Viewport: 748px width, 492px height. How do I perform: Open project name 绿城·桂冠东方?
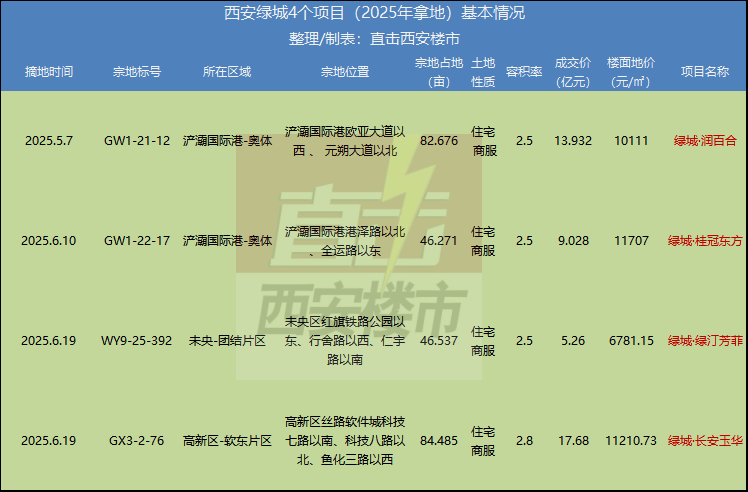[x=705, y=241]
